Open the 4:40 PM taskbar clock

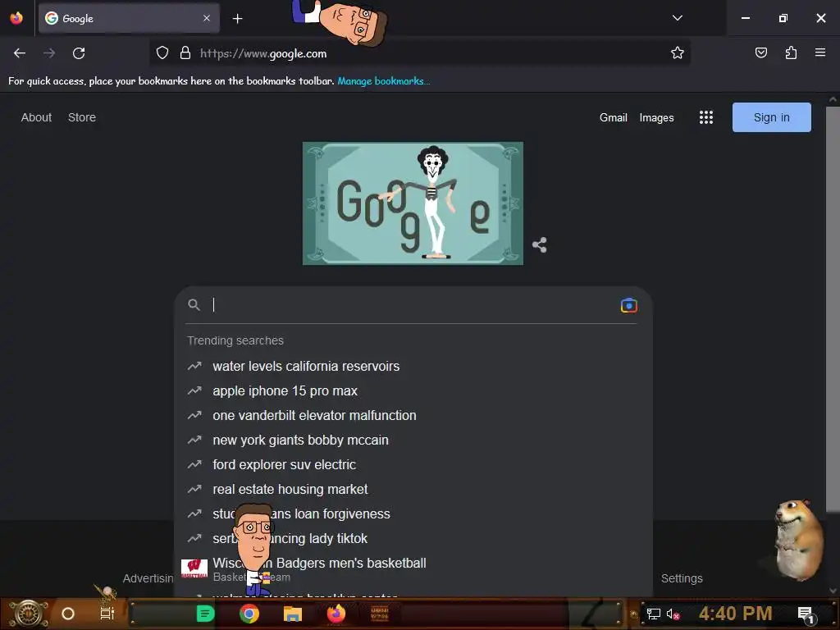point(735,614)
